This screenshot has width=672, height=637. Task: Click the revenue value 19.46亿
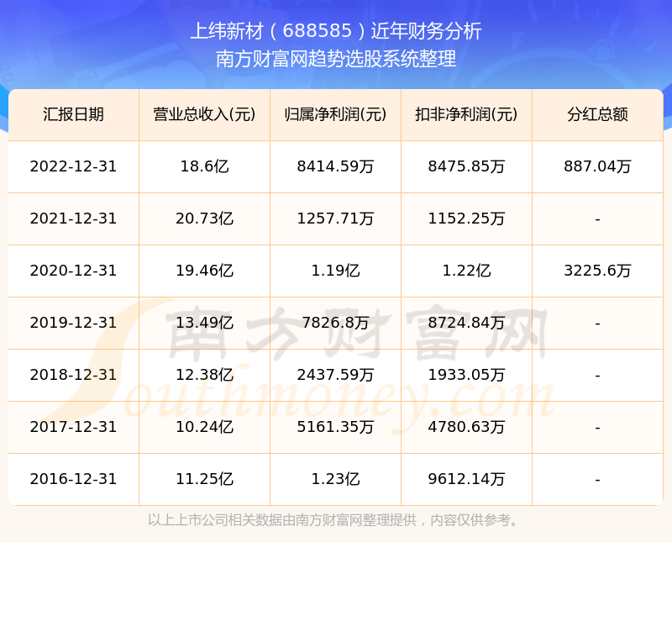pyautogui.click(x=204, y=271)
